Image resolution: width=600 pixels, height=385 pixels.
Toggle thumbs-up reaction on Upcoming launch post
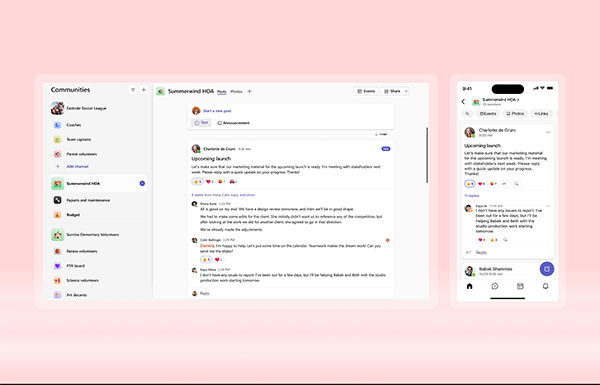point(197,181)
